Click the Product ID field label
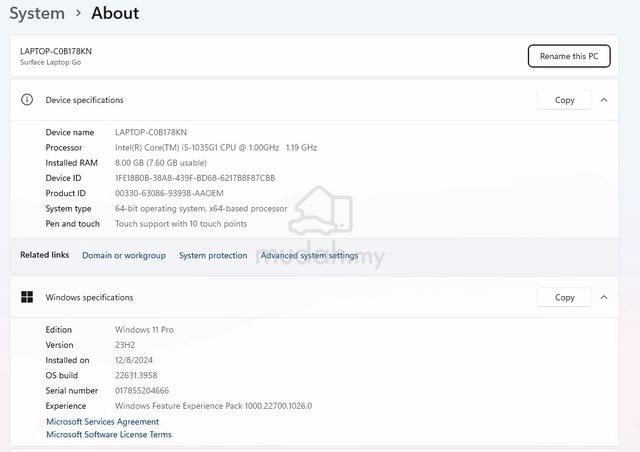The image size is (640, 452). pyautogui.click(x=65, y=193)
